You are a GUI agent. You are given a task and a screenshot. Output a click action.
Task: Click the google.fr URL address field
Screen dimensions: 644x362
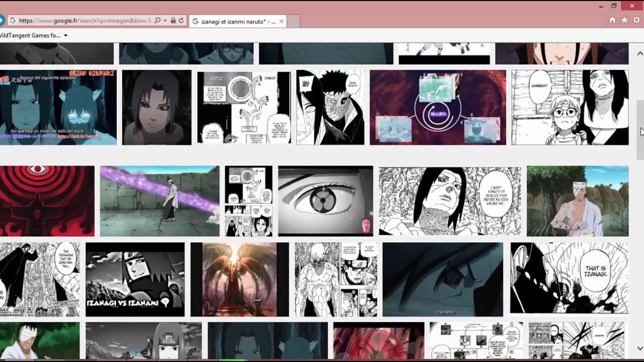[x=85, y=21]
